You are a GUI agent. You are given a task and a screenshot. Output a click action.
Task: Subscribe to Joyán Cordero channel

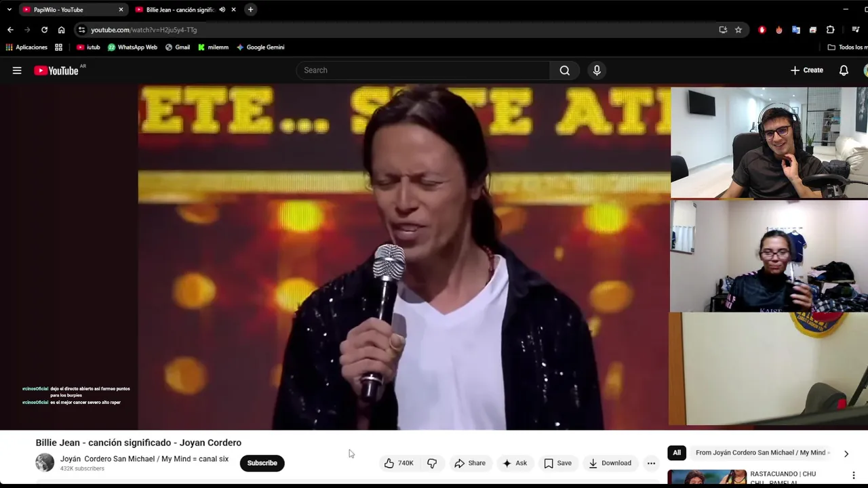pos(262,463)
